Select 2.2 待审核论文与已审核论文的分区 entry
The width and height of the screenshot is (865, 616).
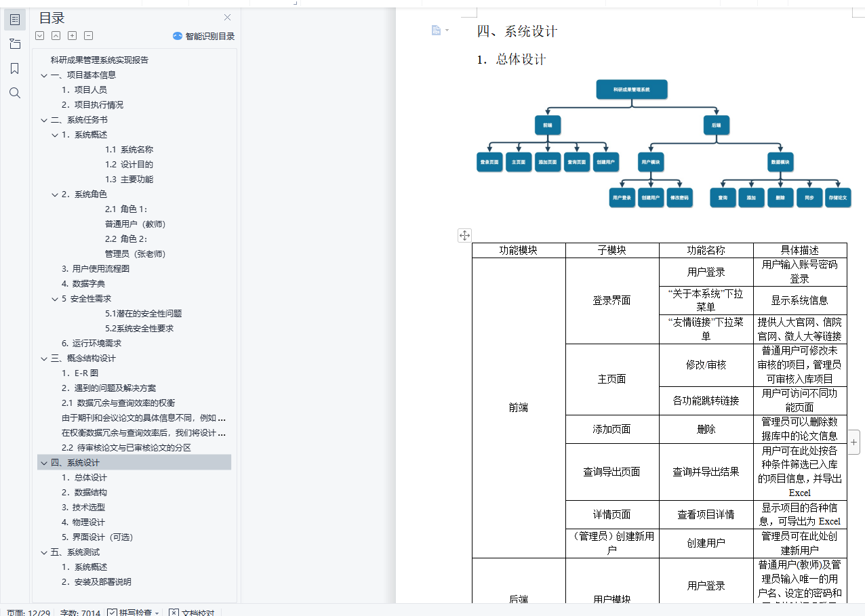pyautogui.click(x=127, y=447)
